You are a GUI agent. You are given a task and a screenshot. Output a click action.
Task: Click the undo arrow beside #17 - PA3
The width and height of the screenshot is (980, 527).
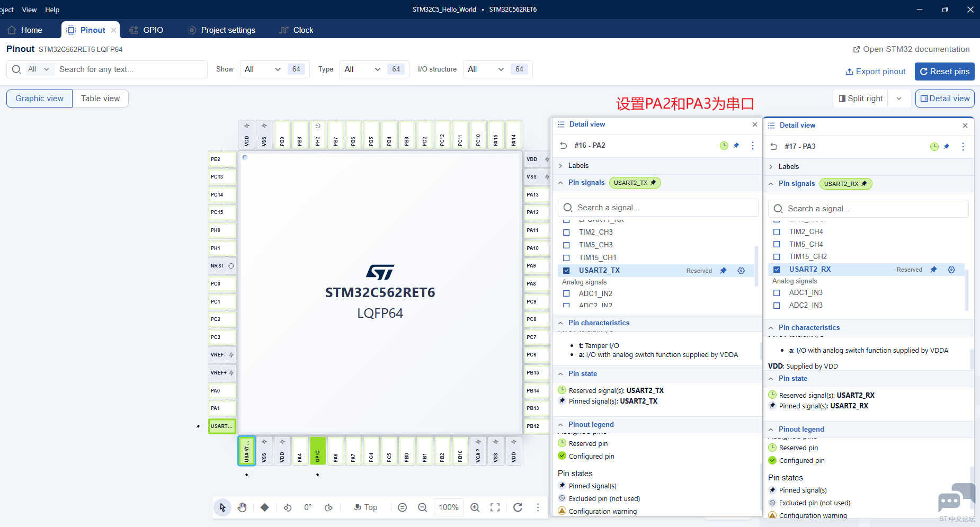pos(774,146)
